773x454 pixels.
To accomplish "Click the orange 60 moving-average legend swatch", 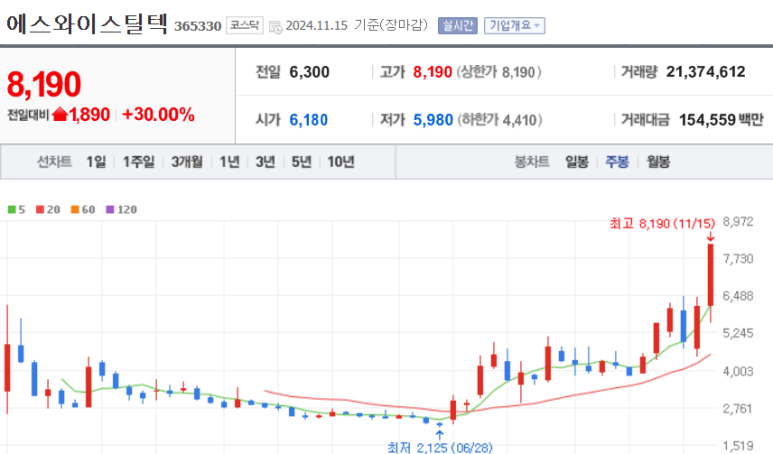I will click(75, 210).
